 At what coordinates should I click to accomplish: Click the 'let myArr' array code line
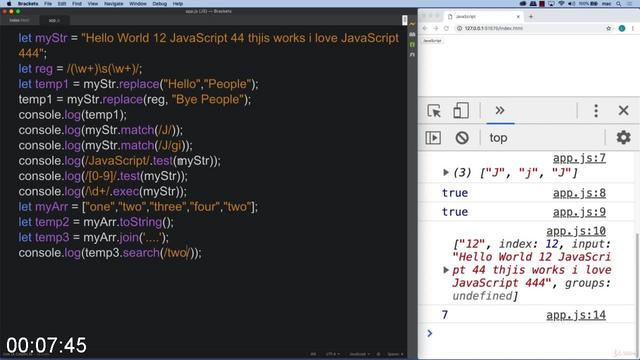tap(138, 207)
